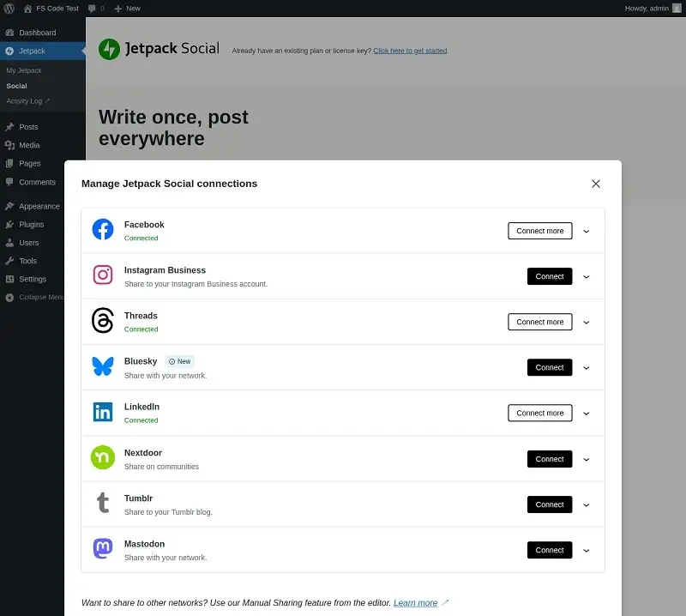
Task: Click the Tumblr logo icon
Action: click(x=103, y=503)
